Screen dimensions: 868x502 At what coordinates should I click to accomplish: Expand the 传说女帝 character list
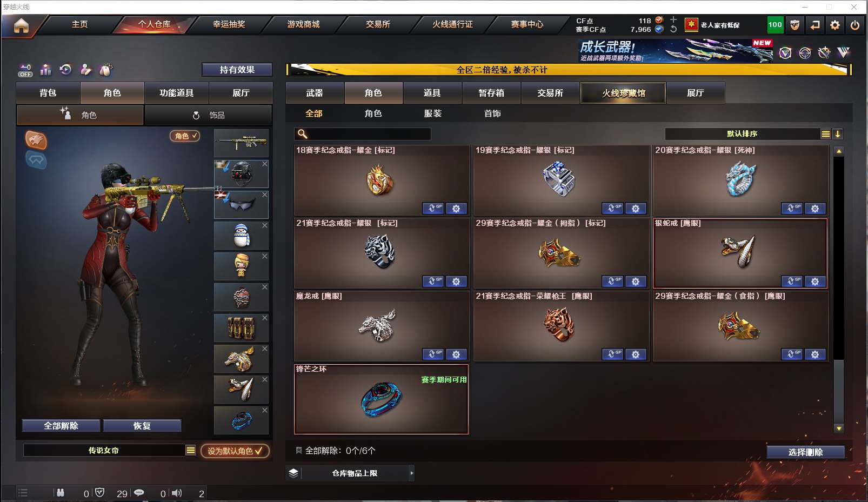[x=191, y=450]
